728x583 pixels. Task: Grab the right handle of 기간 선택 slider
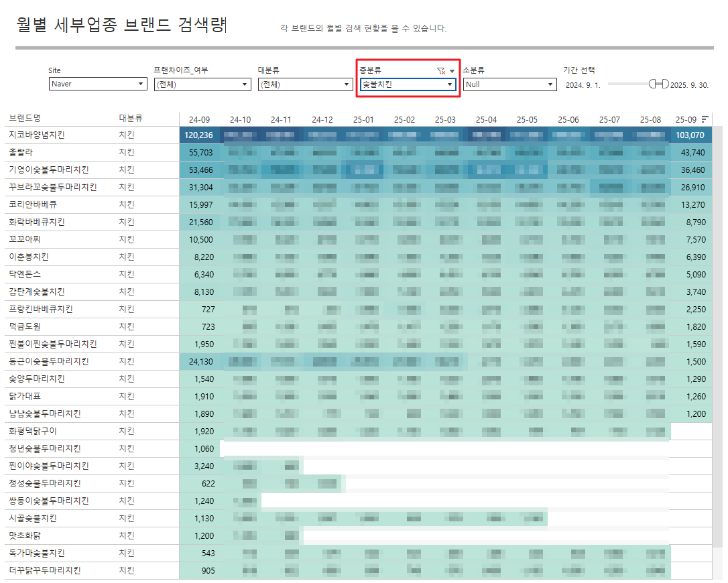point(665,84)
